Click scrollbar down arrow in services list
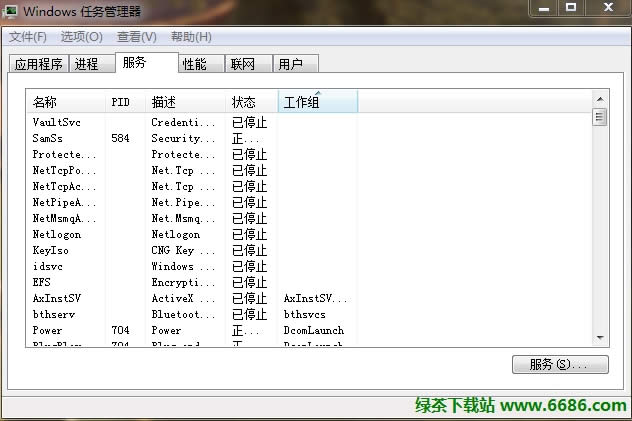The height and width of the screenshot is (421, 632). point(600,338)
